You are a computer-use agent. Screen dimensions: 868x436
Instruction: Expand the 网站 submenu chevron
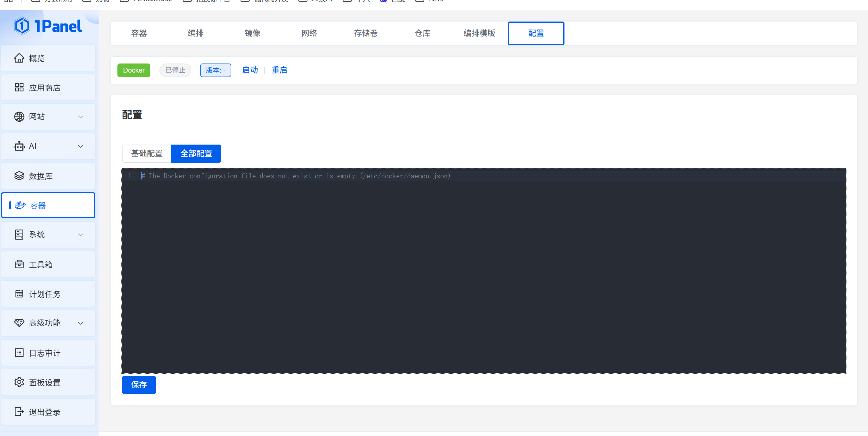click(81, 117)
